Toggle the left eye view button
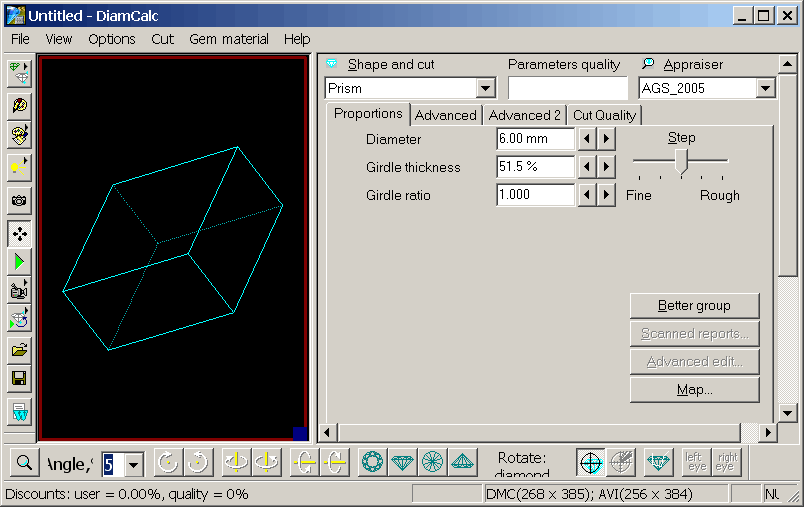Screen dimensions: 804x507 (x=695, y=463)
